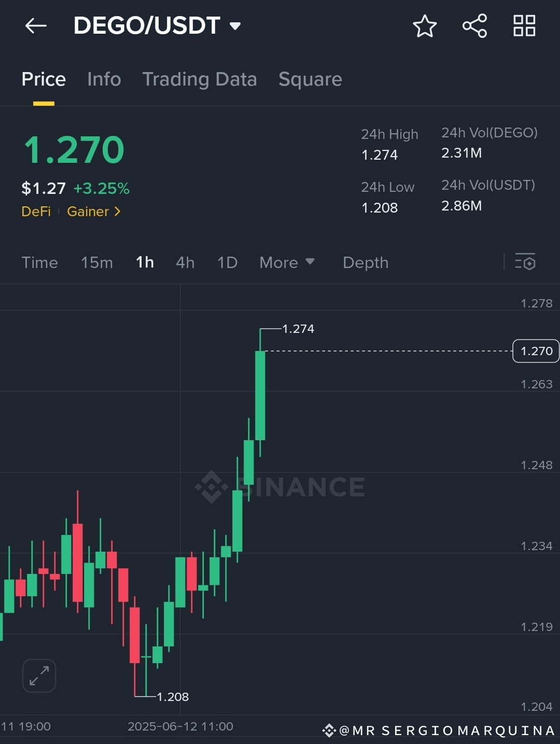Open the markets grid icon top right
Screen dimensions: 560x744
click(524, 25)
